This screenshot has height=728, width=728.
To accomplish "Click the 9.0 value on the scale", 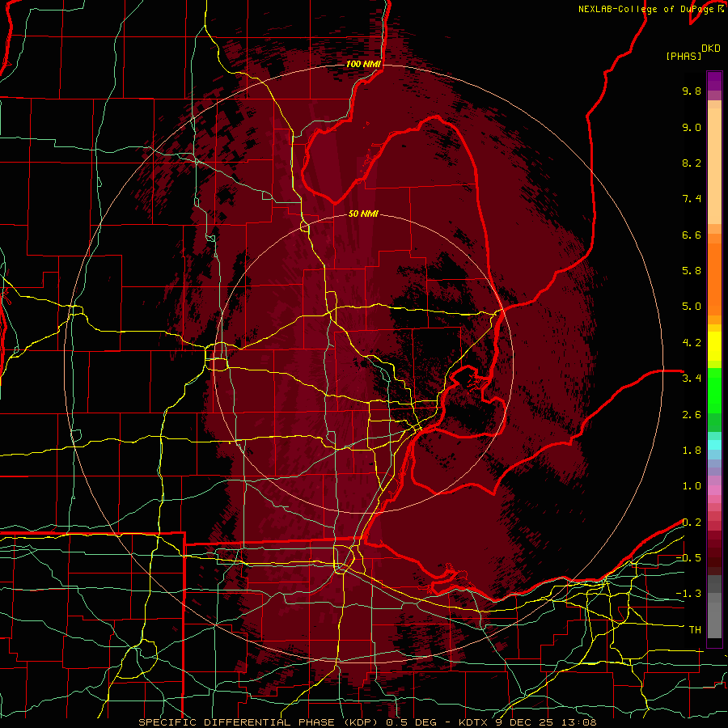I will (692, 127).
